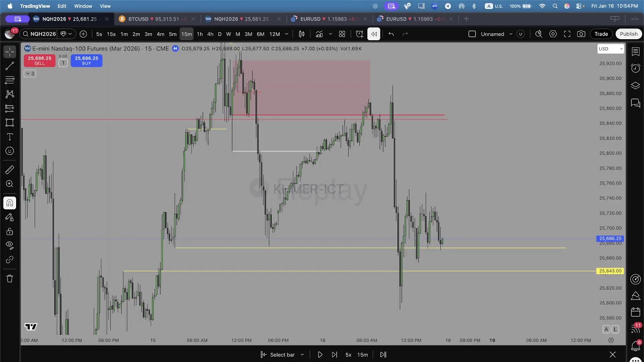
Task: Open the object tree layers panel
Action: pos(635,85)
